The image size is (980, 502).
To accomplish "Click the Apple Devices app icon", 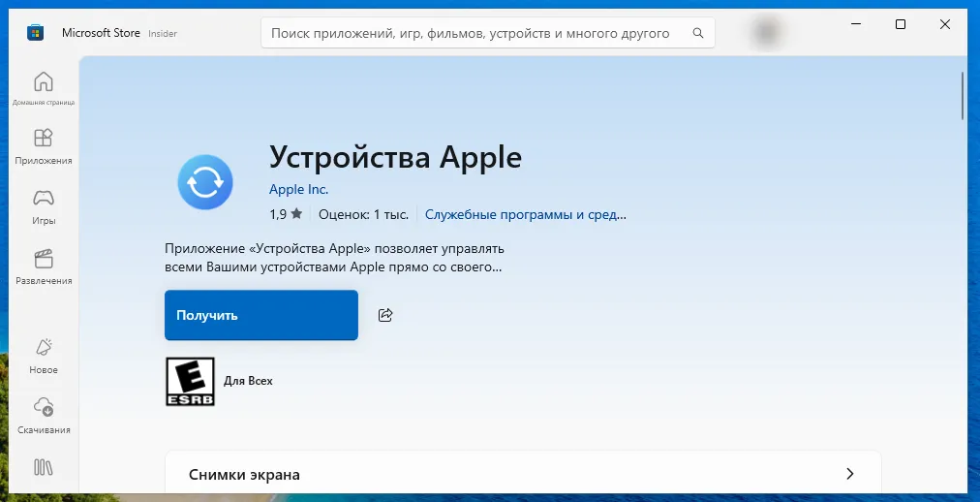I will [205, 182].
